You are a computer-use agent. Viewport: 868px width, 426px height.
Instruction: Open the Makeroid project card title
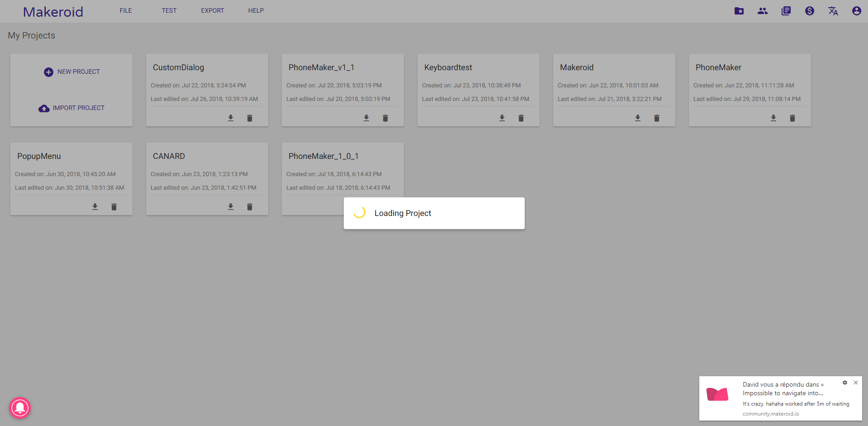pos(577,67)
